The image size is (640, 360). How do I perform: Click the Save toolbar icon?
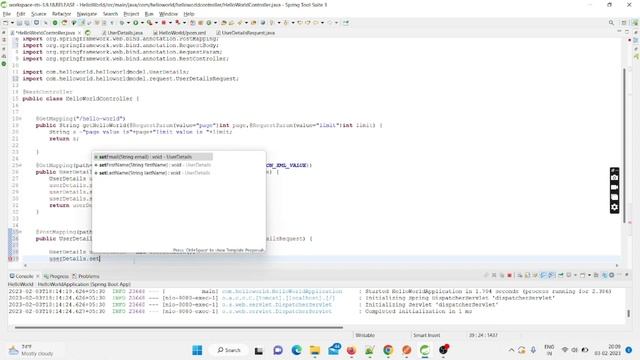20,23
